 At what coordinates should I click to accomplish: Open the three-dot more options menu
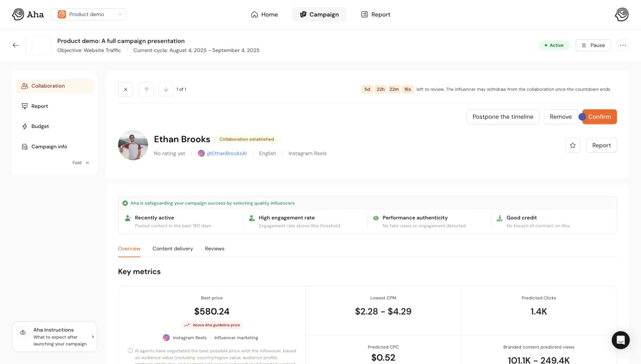[623, 45]
